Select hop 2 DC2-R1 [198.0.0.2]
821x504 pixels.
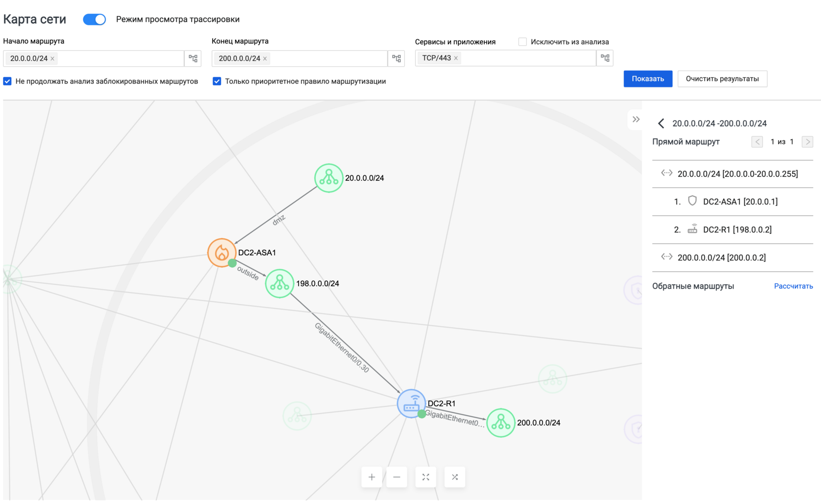733,230
